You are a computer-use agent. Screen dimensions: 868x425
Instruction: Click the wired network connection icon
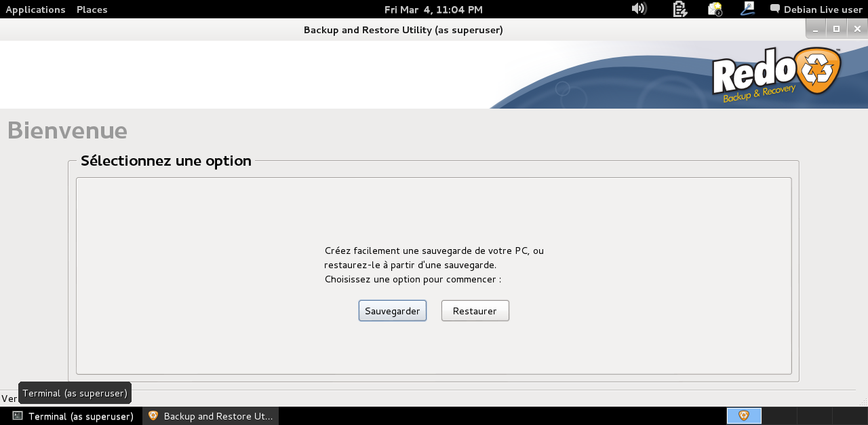pyautogui.click(x=747, y=9)
